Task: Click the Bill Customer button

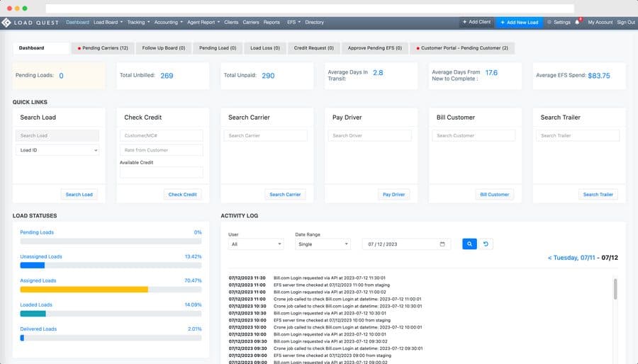Action: click(x=494, y=195)
